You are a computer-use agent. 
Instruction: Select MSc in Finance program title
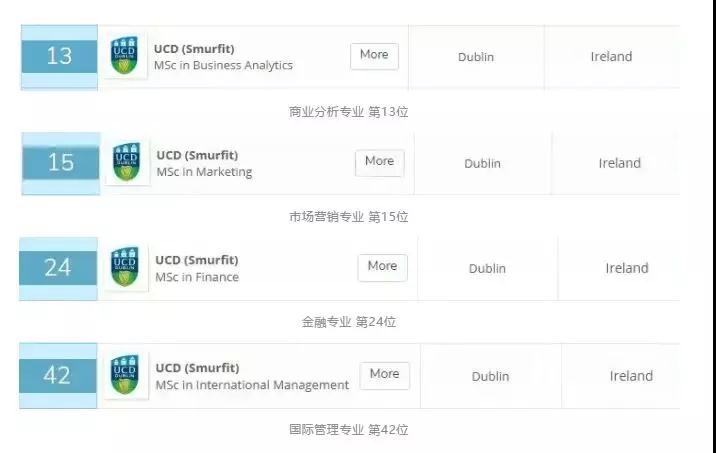(197, 277)
